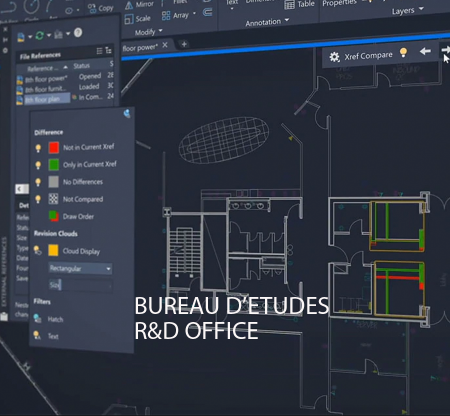Change red Not in Current Xref color
The width and height of the screenshot is (450, 416).
(54, 147)
